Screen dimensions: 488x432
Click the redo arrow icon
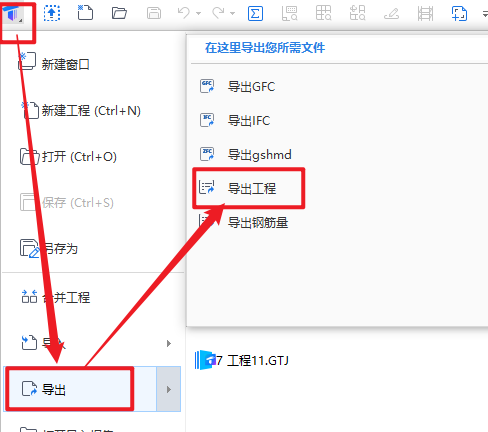click(x=218, y=13)
